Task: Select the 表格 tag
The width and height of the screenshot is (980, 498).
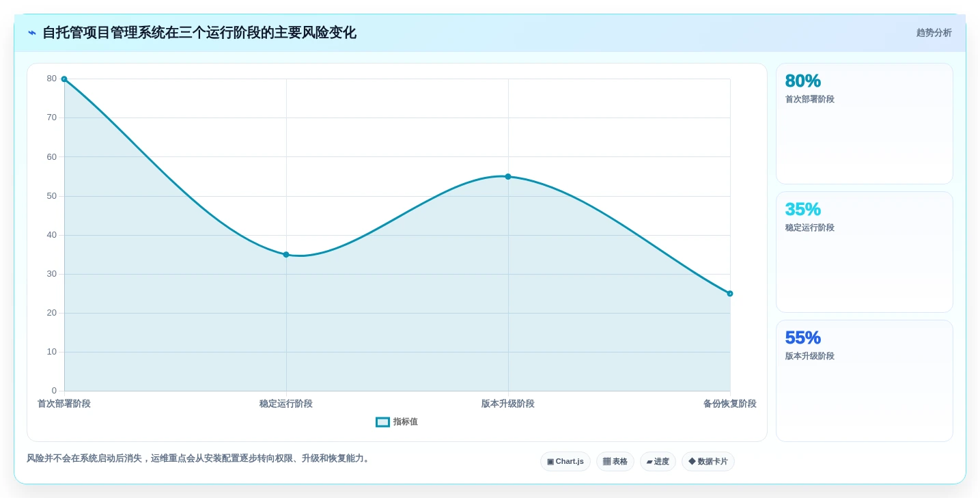Action: [615, 462]
